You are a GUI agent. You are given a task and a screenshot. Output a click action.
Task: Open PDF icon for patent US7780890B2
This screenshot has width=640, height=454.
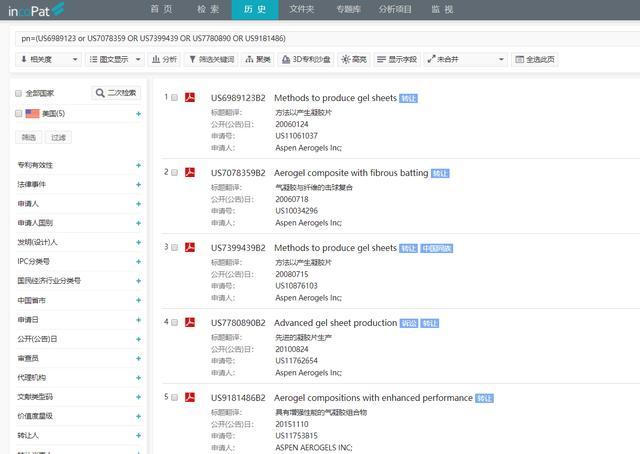tap(190, 322)
